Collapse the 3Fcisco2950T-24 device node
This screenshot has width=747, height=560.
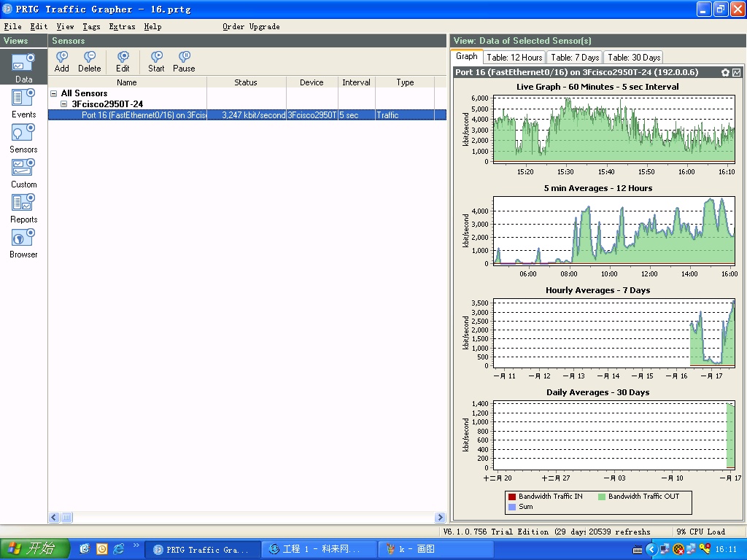click(x=64, y=104)
